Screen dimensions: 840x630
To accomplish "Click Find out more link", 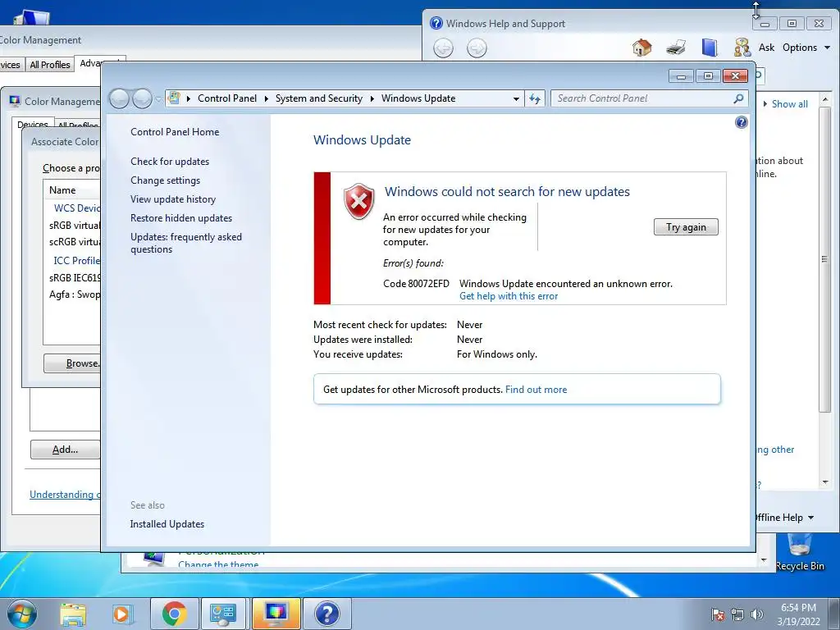I will click(x=536, y=390).
